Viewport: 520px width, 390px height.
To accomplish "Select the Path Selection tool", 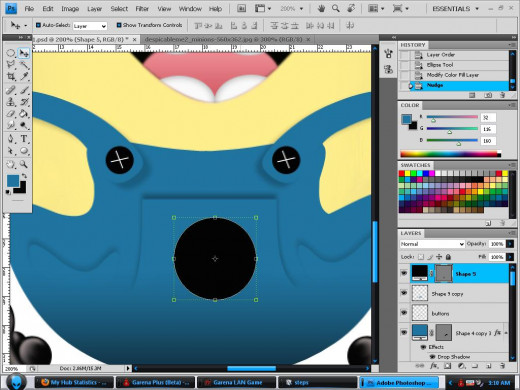I will point(11,151).
